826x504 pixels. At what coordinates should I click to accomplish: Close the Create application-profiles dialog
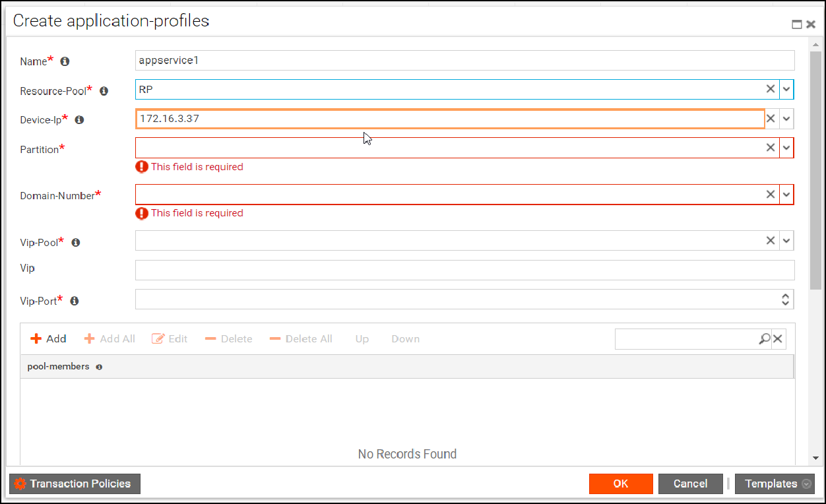[x=811, y=24]
